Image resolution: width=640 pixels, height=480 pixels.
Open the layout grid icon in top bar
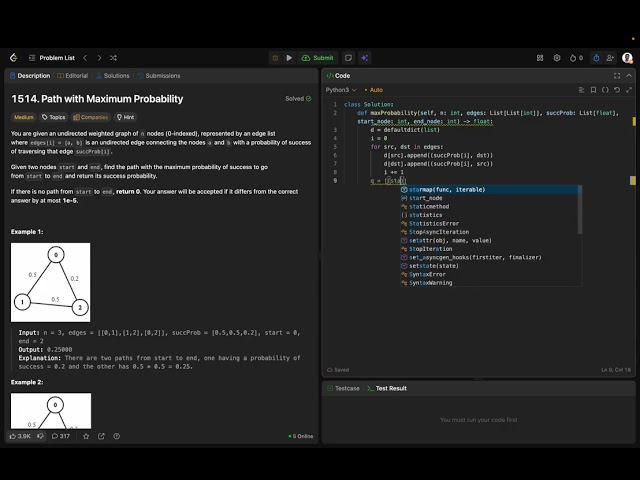coord(540,58)
